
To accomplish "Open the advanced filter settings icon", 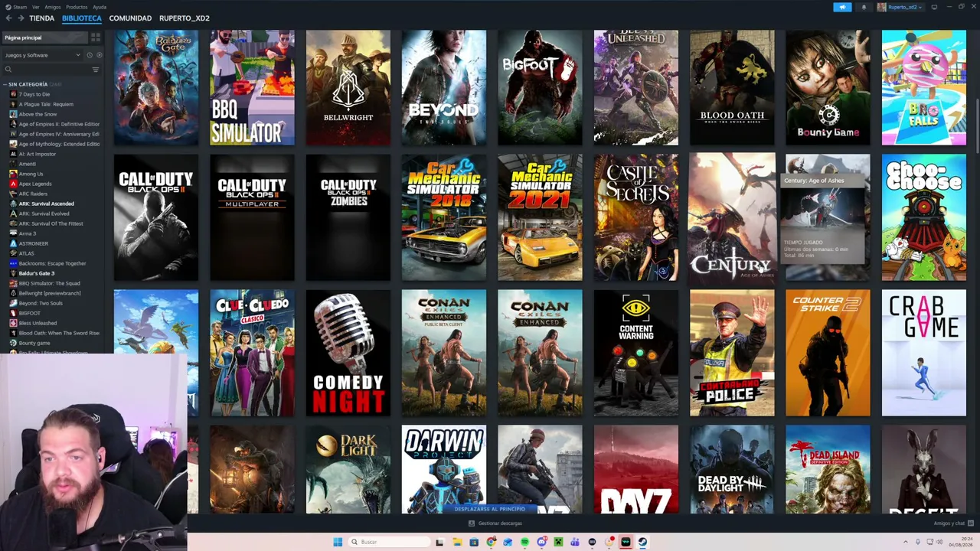I will (96, 70).
